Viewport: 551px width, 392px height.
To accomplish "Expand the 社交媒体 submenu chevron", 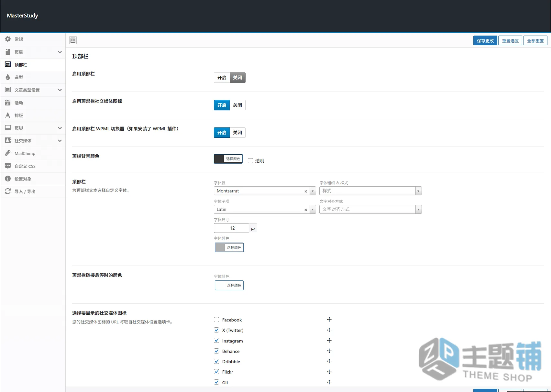I will click(60, 141).
